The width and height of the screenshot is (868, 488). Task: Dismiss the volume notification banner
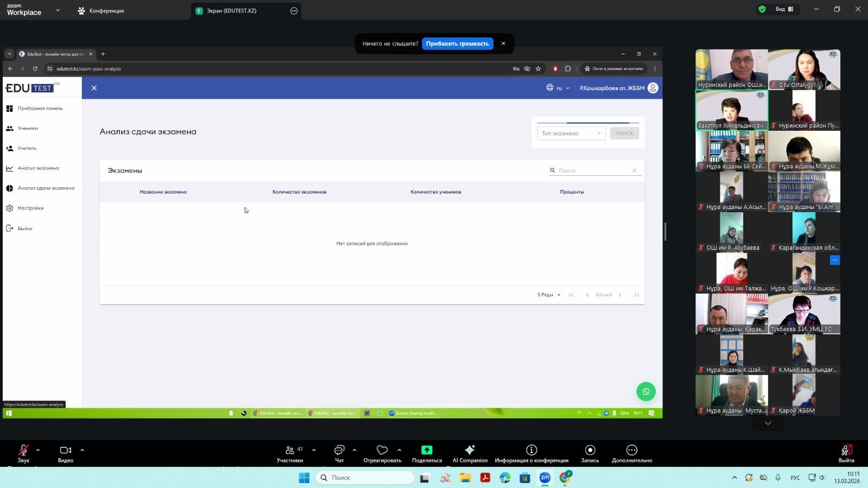(503, 43)
